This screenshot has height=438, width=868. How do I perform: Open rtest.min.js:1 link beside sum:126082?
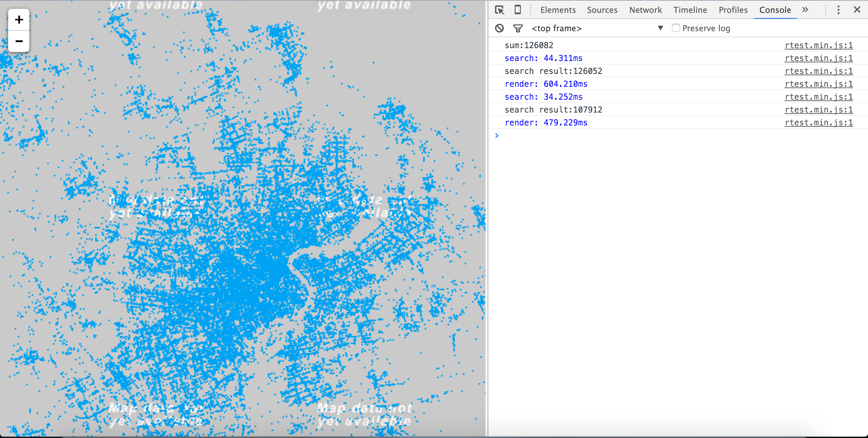(x=818, y=45)
